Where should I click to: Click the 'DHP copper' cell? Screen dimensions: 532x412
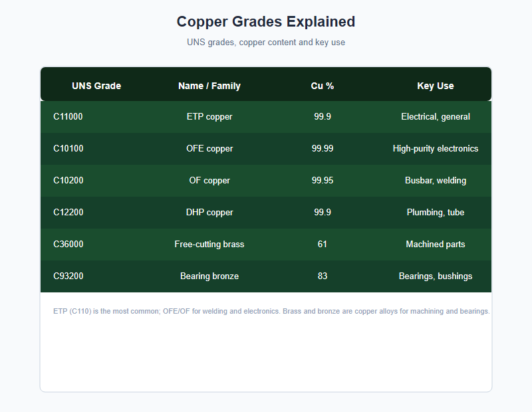[x=209, y=212]
